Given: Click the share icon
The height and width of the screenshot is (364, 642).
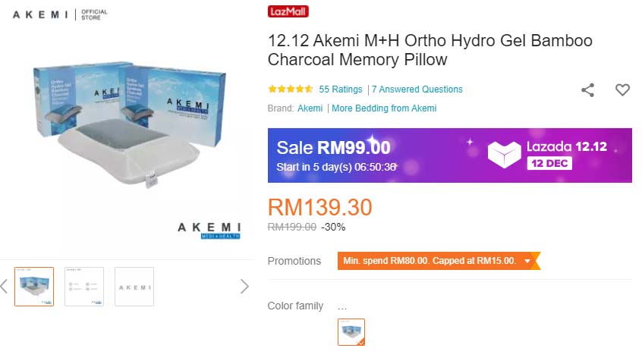Looking at the screenshot, I should 588,90.
